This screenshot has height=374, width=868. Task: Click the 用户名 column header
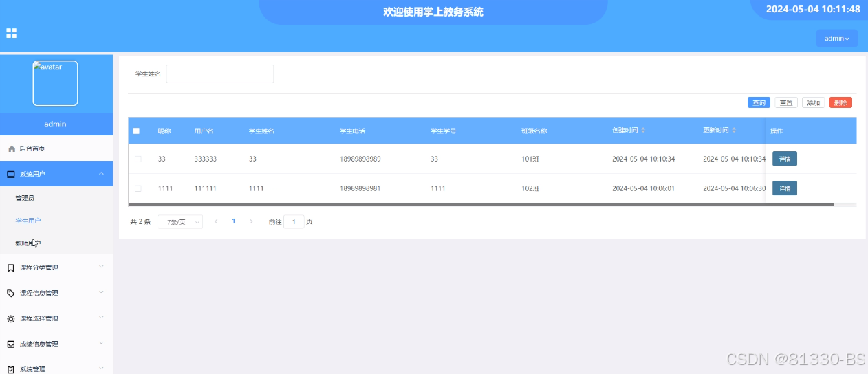pos(204,131)
